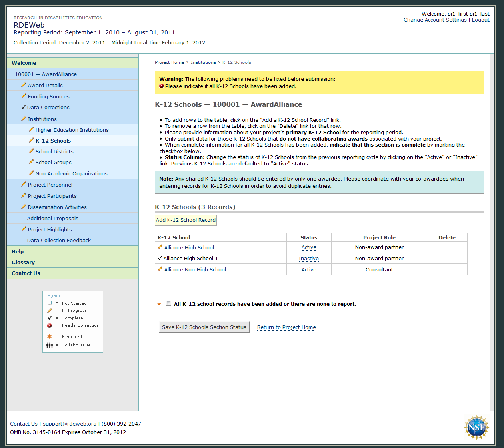Open the 100001 — AwardAlliance tree item
The width and height of the screenshot is (504, 448).
46,74
